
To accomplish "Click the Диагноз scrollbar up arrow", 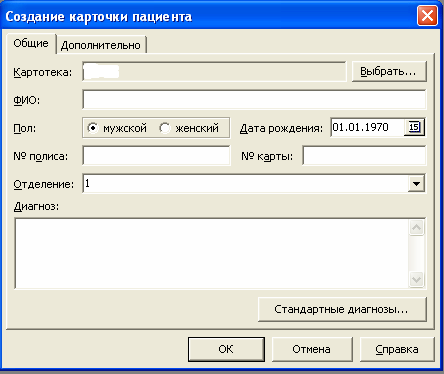I will (x=416, y=228).
